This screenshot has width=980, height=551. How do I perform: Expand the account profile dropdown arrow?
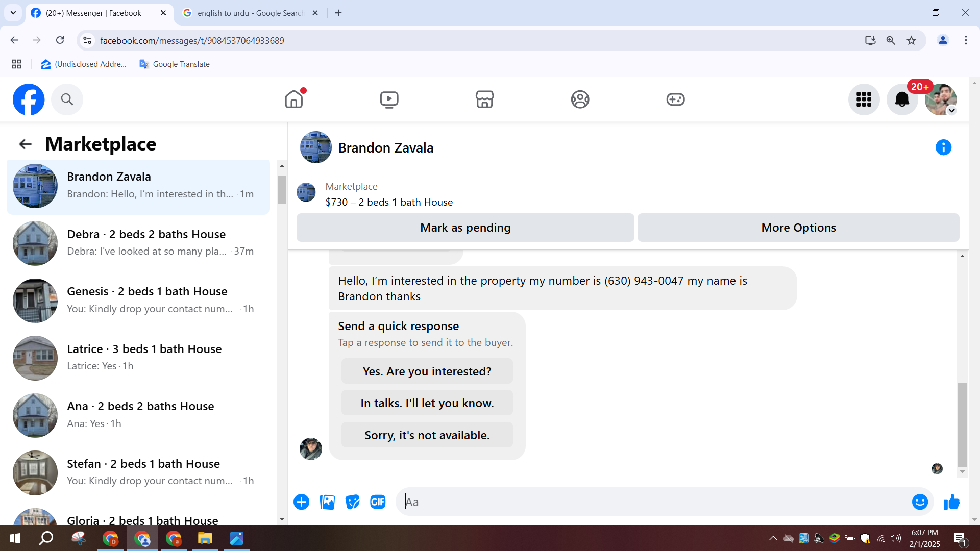pos(951,111)
